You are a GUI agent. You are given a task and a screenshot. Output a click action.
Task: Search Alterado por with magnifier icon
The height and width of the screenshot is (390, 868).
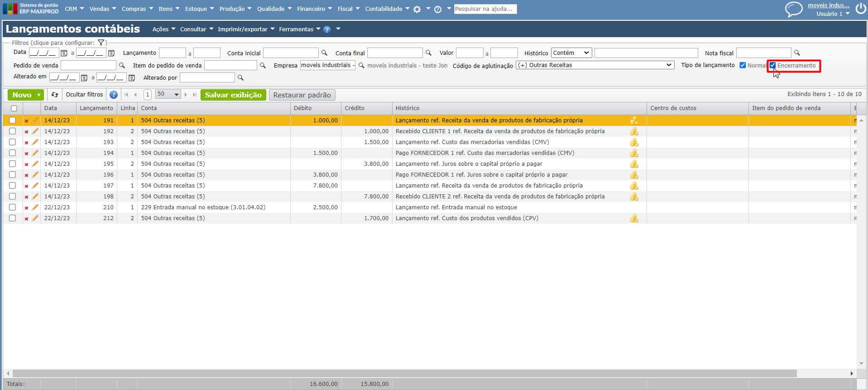(240, 78)
